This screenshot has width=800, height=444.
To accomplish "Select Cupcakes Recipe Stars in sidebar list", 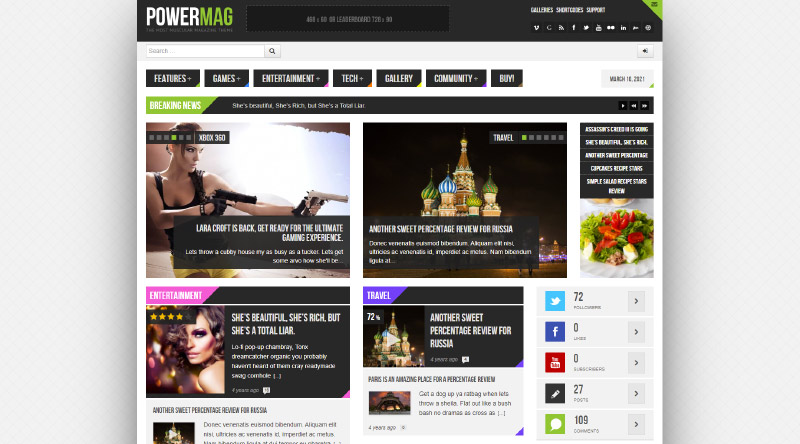I will point(616,168).
